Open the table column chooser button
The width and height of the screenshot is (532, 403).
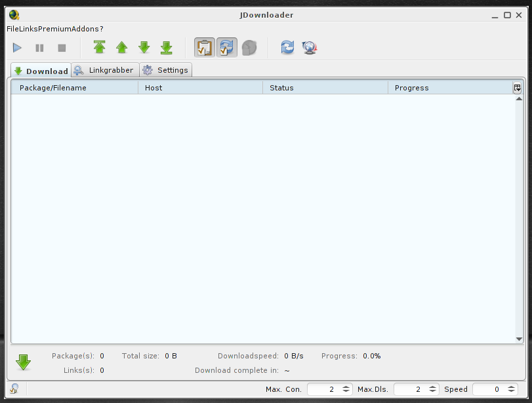[x=517, y=88]
